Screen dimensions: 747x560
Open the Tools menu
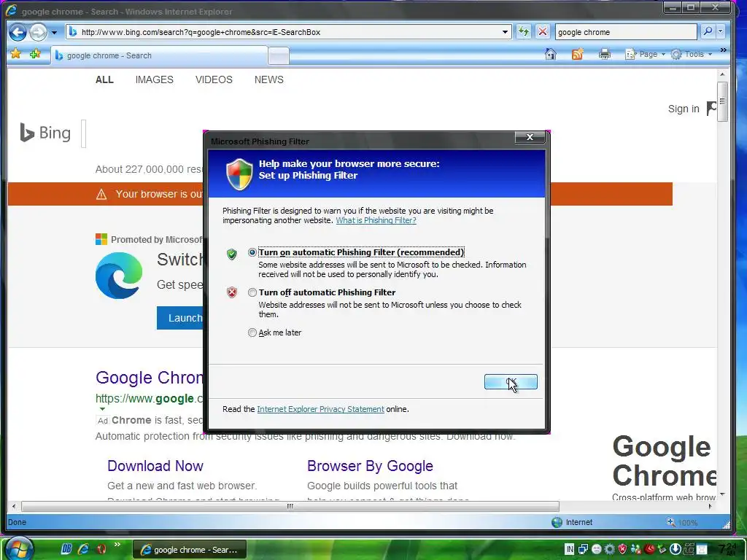point(692,54)
